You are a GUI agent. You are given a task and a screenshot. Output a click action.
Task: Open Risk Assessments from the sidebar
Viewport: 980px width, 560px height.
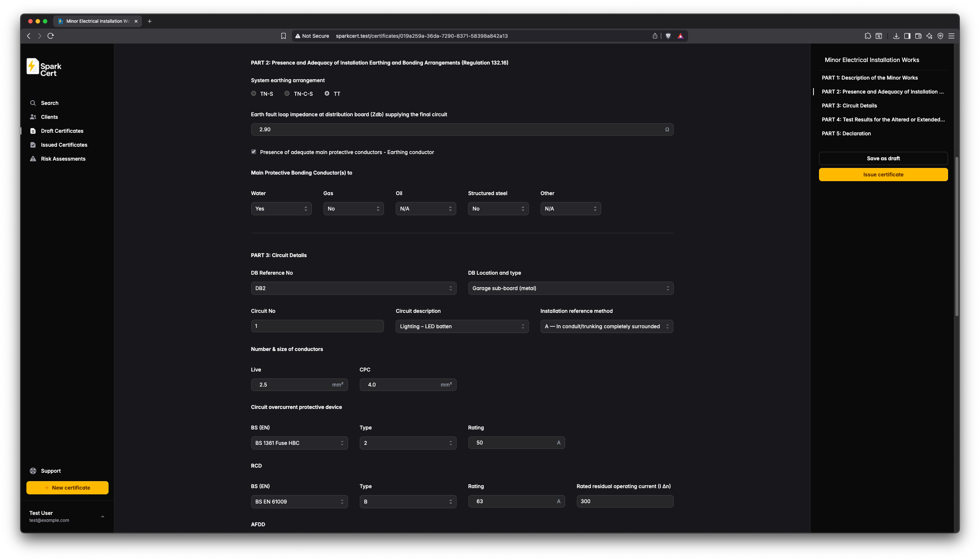pyautogui.click(x=63, y=158)
